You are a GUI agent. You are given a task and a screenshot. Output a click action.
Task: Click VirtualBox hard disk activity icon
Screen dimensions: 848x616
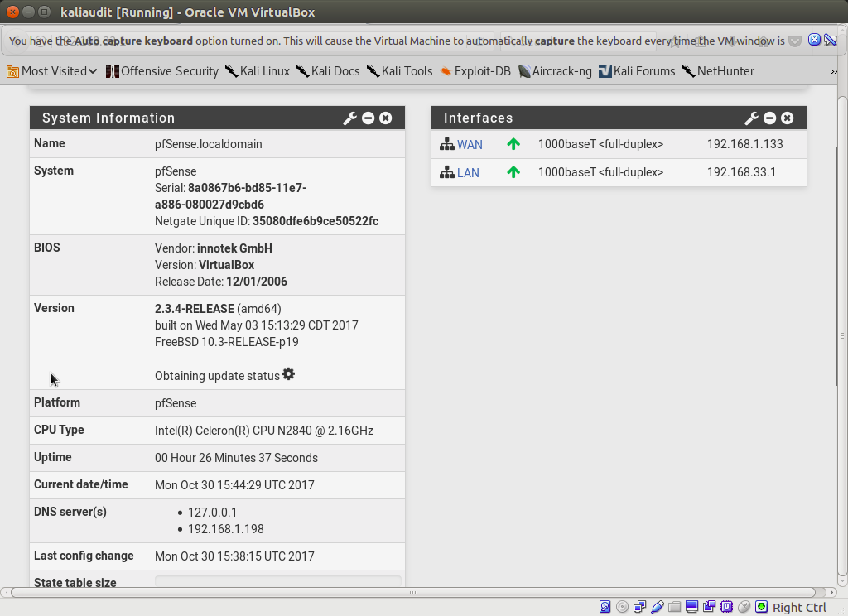(605, 607)
